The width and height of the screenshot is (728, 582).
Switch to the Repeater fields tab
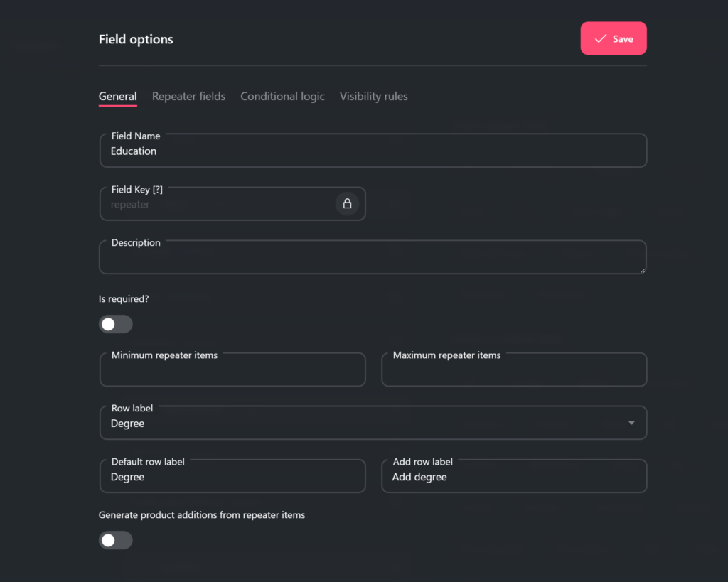coord(188,97)
